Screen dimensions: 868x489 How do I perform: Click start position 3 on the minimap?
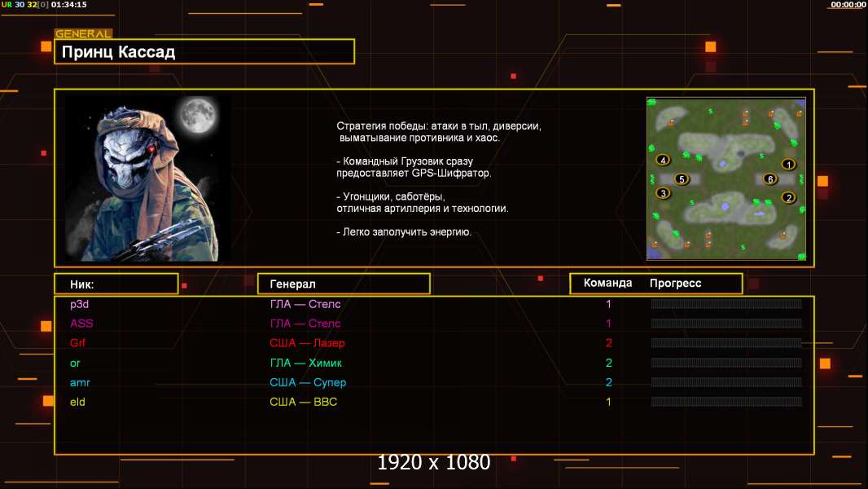click(663, 193)
